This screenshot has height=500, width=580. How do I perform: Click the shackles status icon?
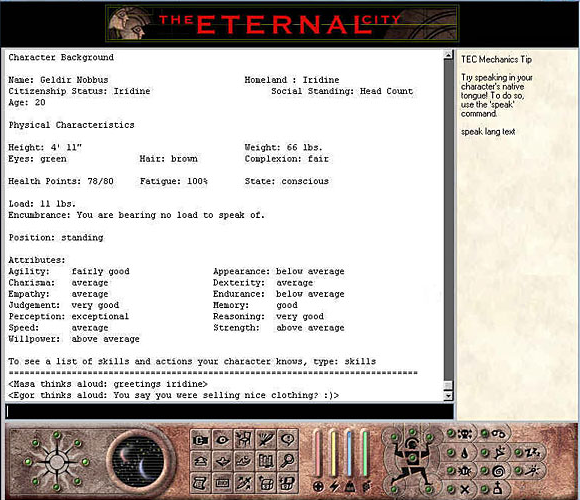click(x=499, y=433)
